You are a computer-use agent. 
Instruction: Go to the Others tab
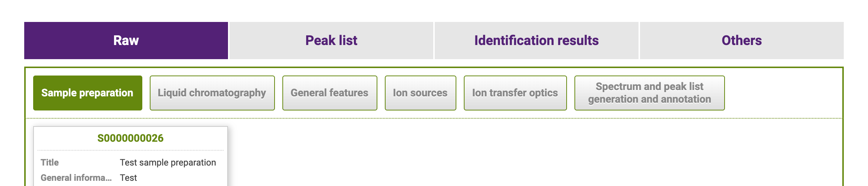coord(741,41)
